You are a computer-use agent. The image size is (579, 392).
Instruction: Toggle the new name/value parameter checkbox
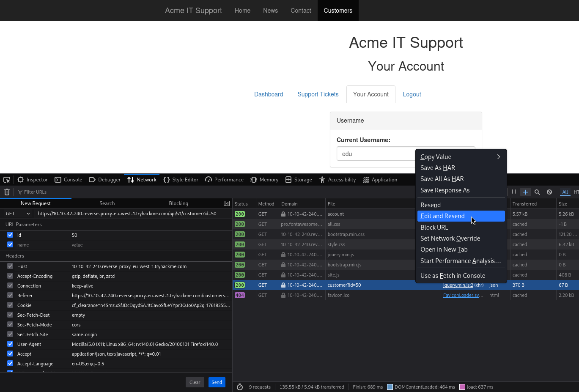click(10, 244)
